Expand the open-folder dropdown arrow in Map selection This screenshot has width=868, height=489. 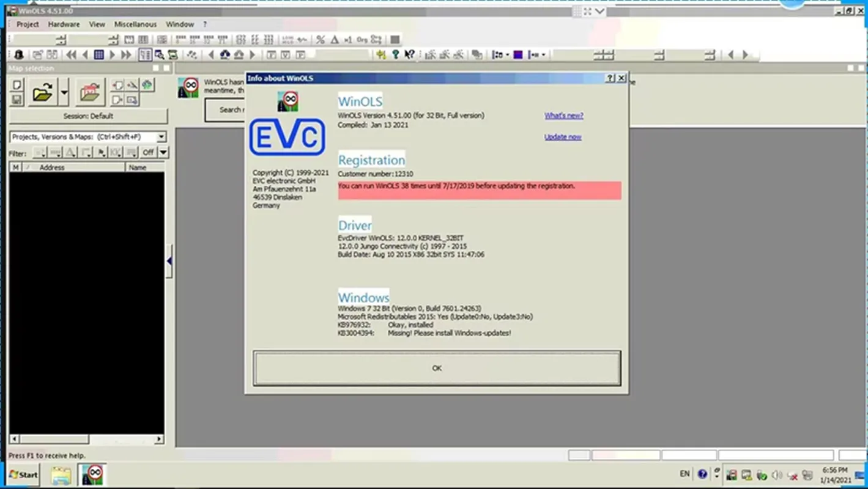click(64, 92)
